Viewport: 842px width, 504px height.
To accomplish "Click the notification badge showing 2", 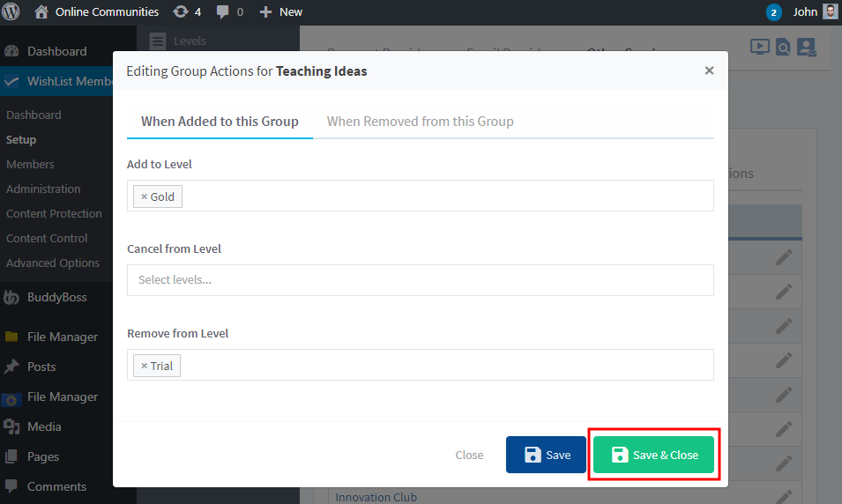I will click(x=773, y=12).
